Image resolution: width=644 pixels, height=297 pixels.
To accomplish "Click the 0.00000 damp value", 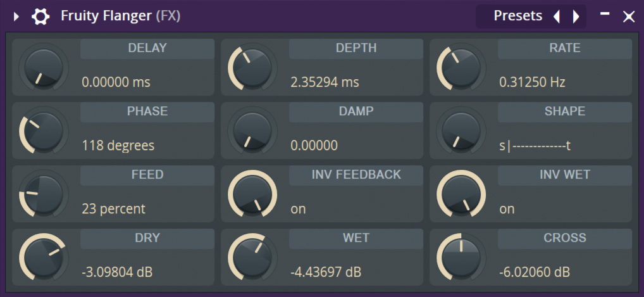I will 314,146.
